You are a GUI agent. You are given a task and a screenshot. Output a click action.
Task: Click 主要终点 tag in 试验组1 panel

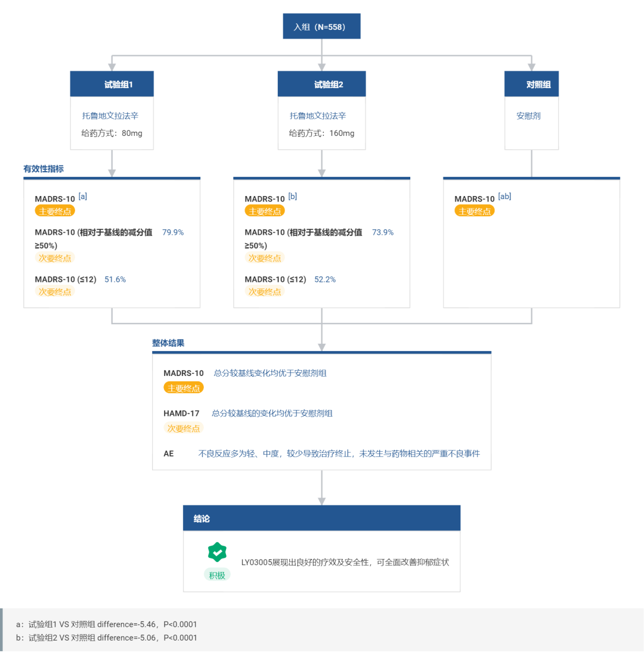click(x=55, y=211)
